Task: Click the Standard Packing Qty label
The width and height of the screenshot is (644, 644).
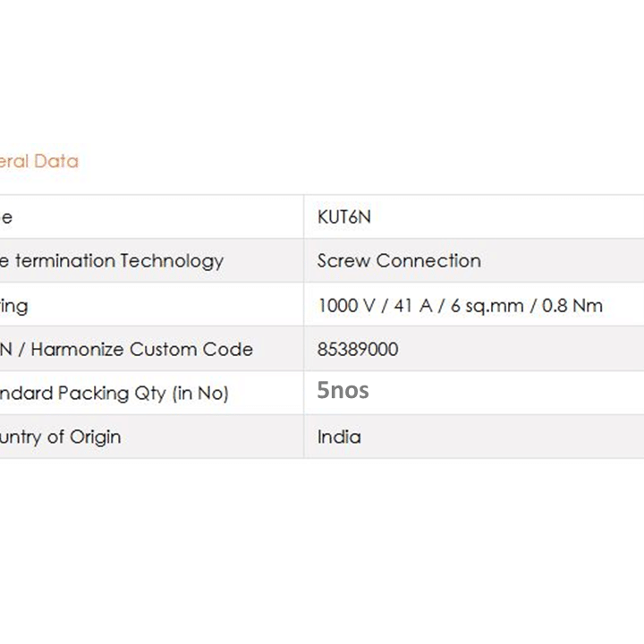Action: click(114, 394)
